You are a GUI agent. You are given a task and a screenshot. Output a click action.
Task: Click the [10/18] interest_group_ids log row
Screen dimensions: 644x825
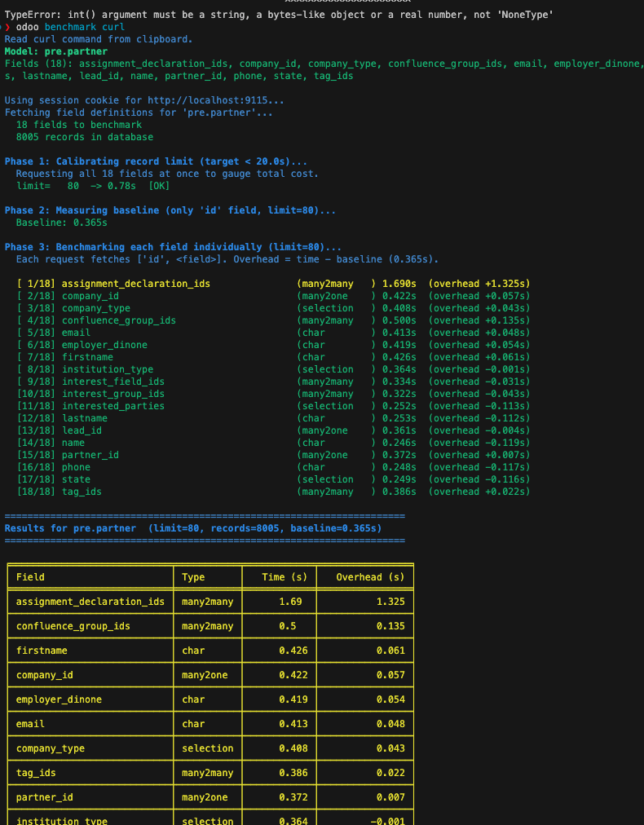point(274,394)
